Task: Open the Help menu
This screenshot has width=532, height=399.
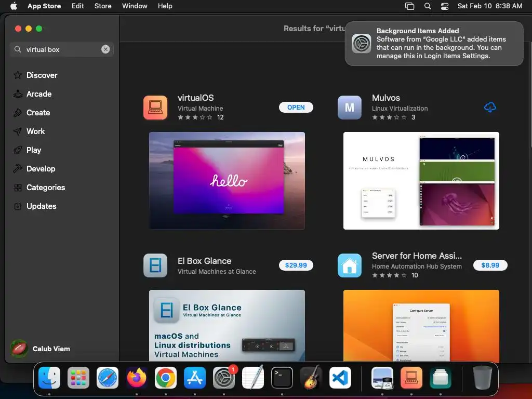Action: 165,6
